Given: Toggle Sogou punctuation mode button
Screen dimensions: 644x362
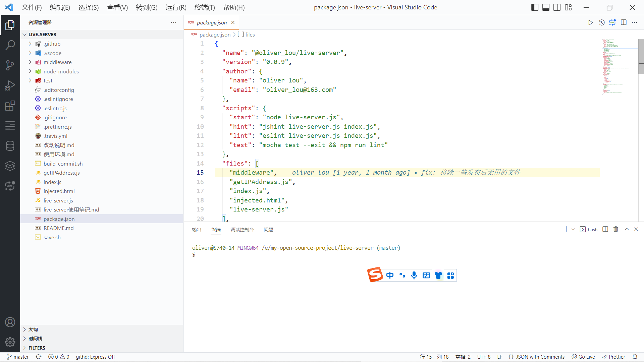Looking at the screenshot, I should tap(402, 275).
